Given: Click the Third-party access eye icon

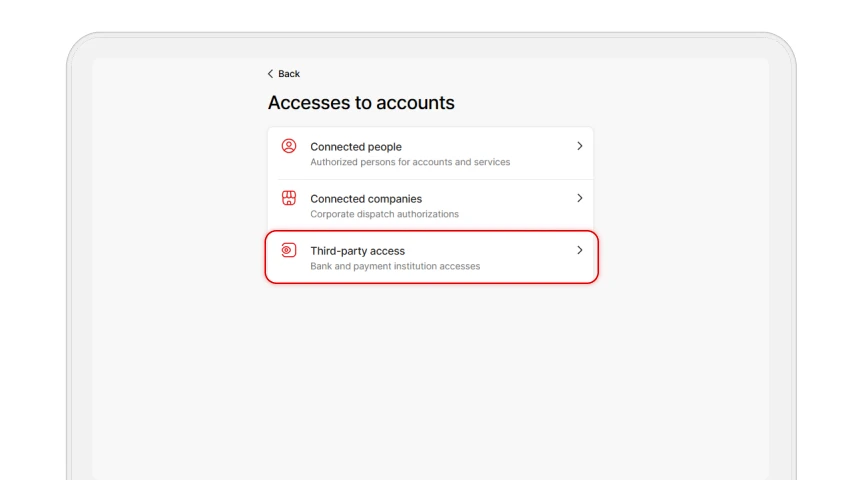Looking at the screenshot, I should (x=289, y=250).
